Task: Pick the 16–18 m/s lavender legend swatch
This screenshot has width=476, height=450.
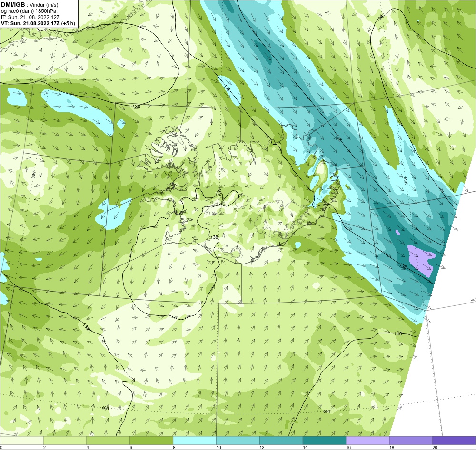Action: (367, 440)
